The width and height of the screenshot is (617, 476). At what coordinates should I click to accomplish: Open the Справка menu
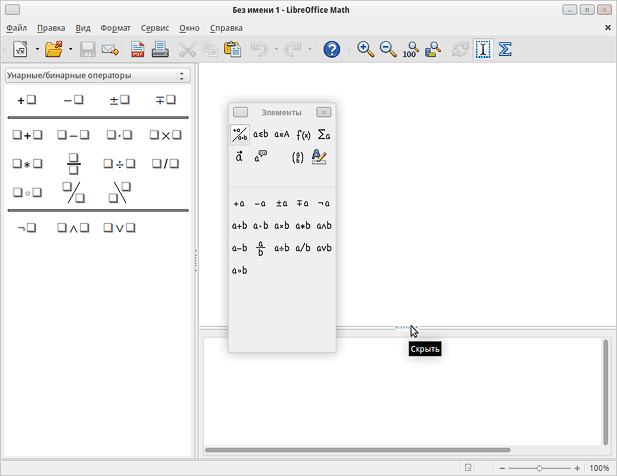[226, 28]
